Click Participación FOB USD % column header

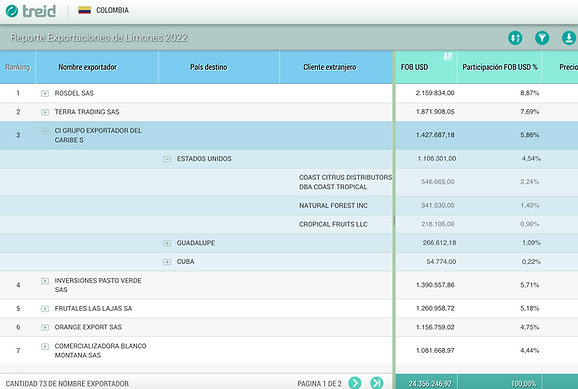point(499,67)
